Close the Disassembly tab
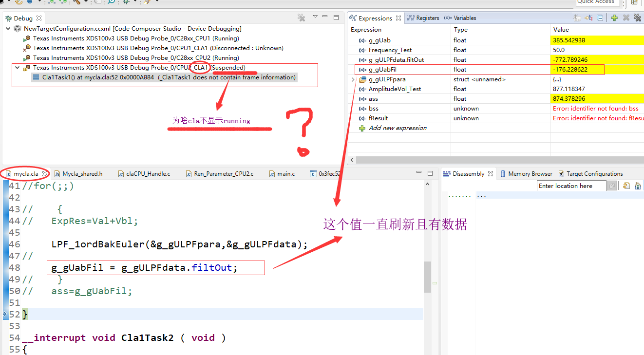Viewport: 644px width, 355px height. (491, 174)
